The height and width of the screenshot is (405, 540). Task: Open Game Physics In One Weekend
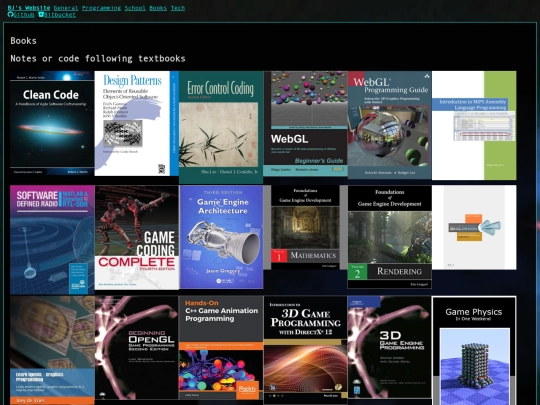coord(474,350)
